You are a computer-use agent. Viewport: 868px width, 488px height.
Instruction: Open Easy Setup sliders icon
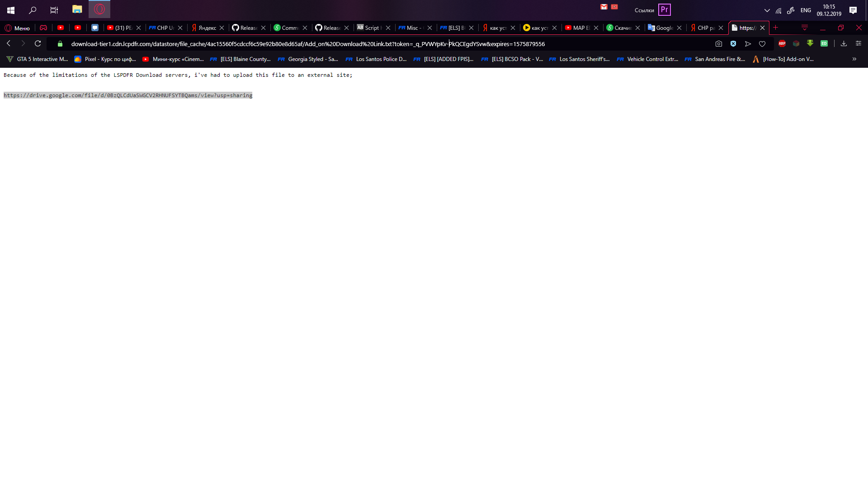pos(859,44)
